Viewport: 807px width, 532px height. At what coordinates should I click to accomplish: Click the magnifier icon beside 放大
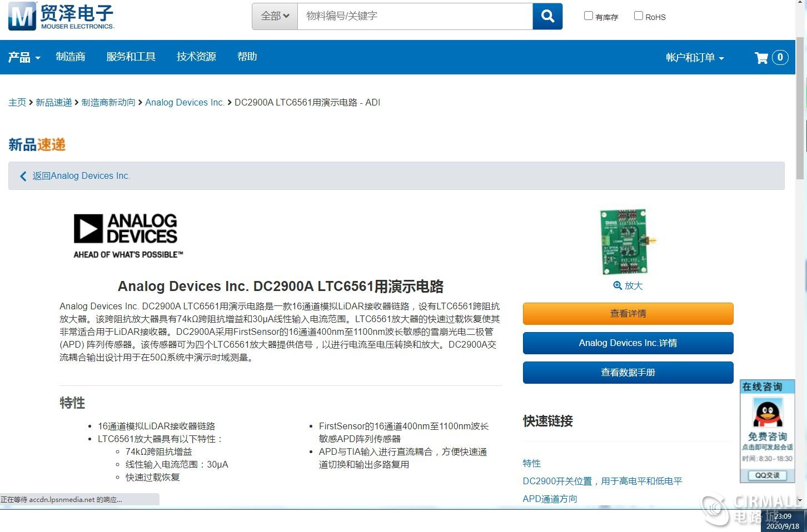click(617, 285)
